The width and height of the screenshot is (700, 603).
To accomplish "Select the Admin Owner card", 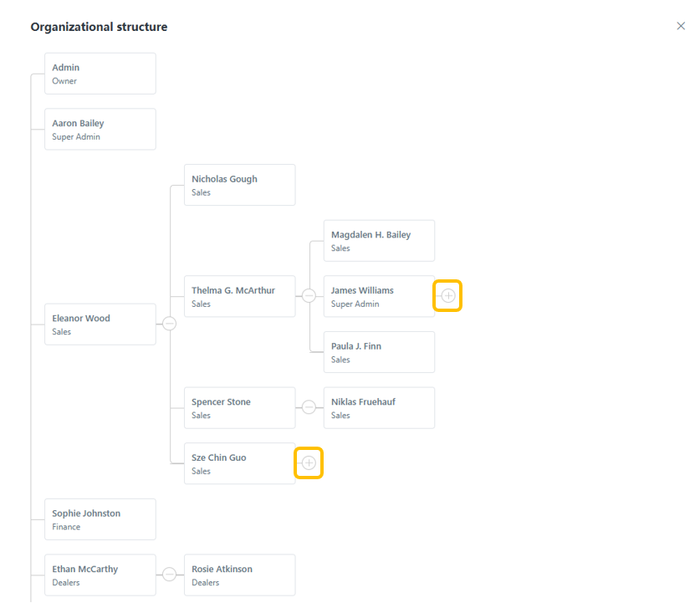I will 100,74.
